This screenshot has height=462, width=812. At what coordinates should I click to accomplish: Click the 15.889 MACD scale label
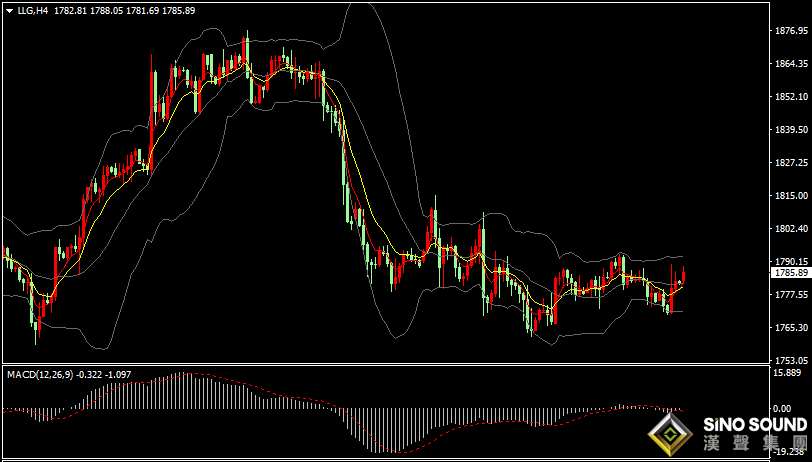(790, 373)
